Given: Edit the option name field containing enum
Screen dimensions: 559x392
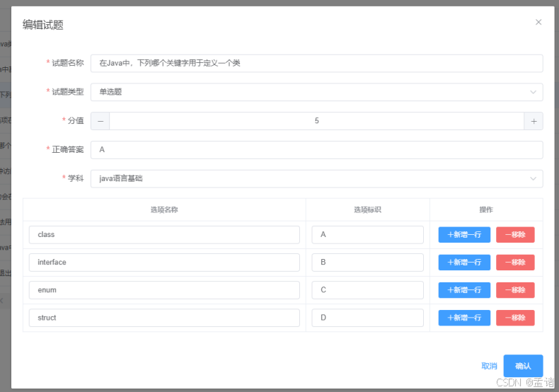Looking at the screenshot, I should point(164,290).
